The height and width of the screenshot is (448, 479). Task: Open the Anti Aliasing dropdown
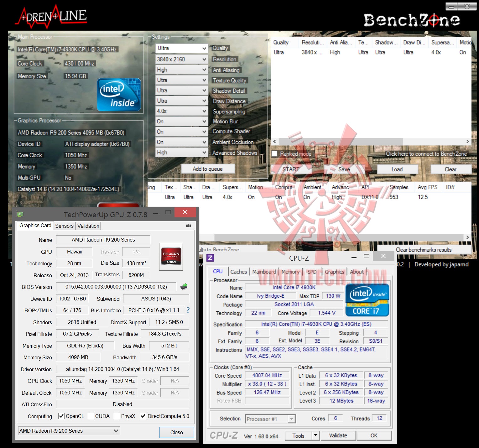click(182, 70)
